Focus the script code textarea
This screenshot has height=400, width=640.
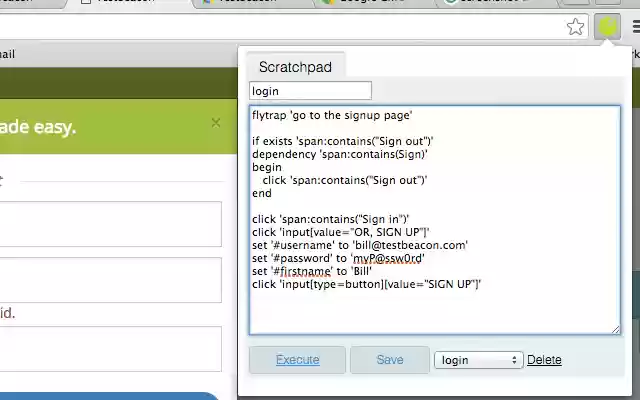[435, 220]
